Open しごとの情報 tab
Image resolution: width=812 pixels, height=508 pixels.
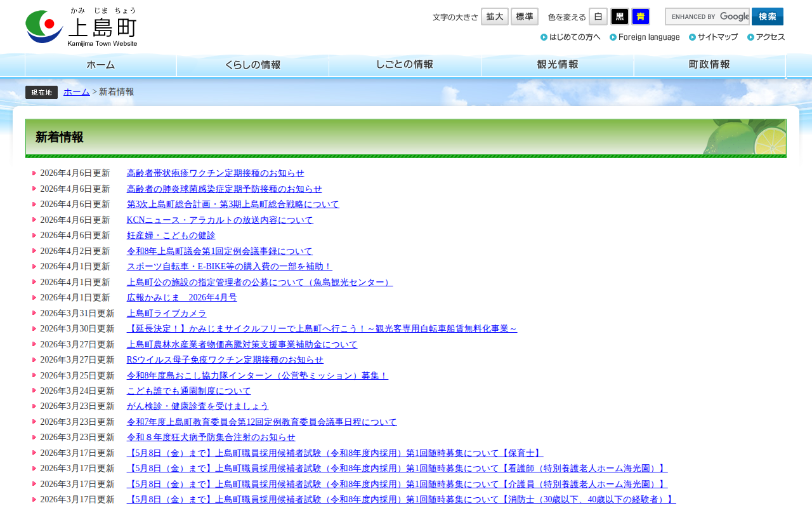pos(405,65)
